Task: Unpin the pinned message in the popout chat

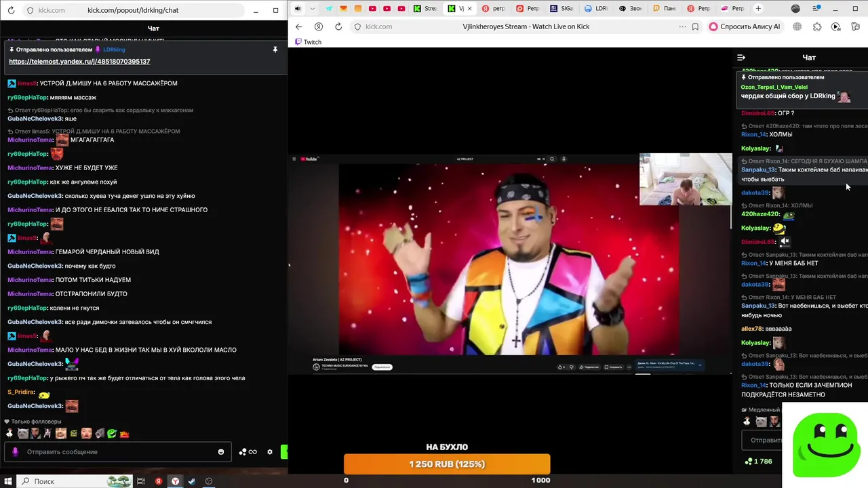Action: coord(275,49)
